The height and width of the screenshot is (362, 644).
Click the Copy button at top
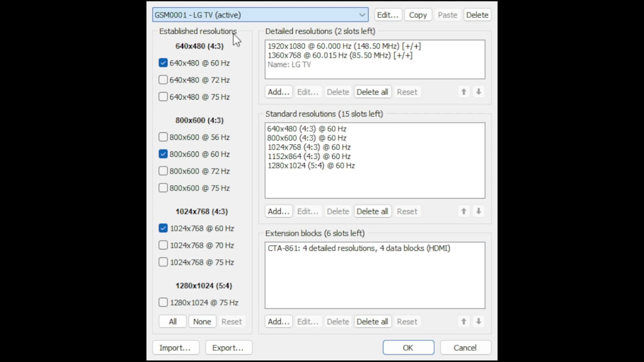pyautogui.click(x=418, y=15)
